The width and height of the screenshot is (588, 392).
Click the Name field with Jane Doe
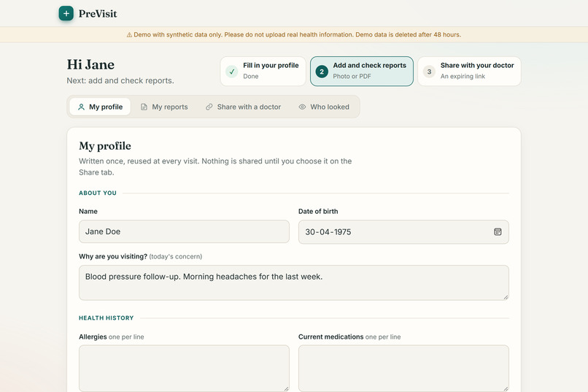click(184, 231)
